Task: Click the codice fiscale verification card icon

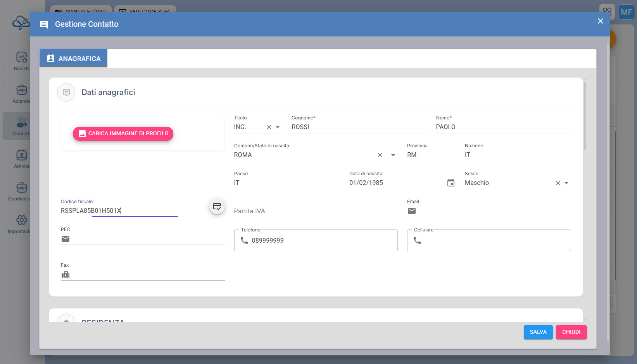Action: coord(217,207)
